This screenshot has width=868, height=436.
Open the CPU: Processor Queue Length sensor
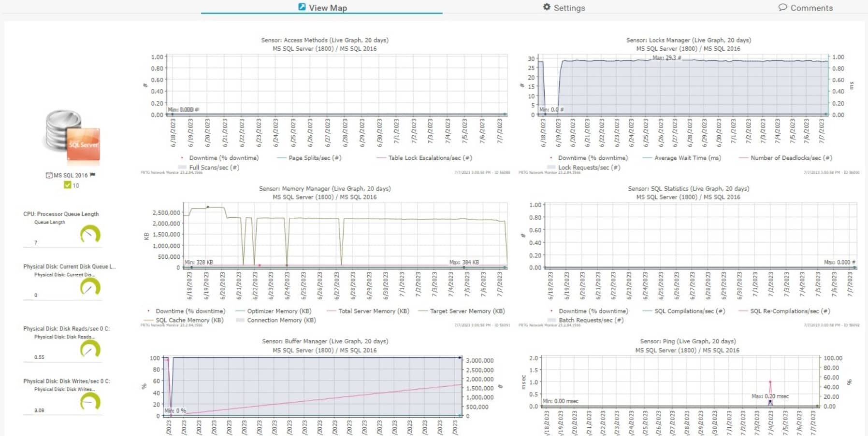pyautogui.click(x=61, y=214)
